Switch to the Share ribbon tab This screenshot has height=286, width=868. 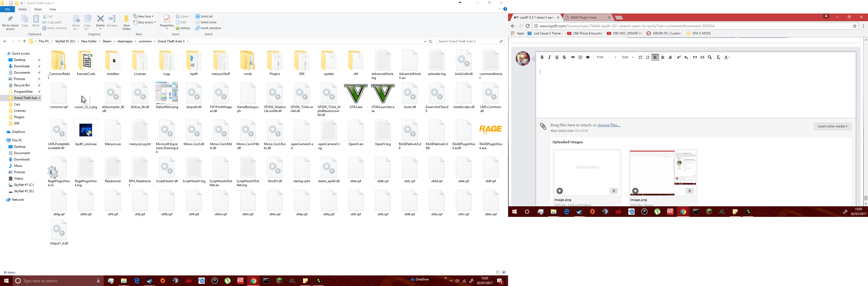(x=38, y=10)
